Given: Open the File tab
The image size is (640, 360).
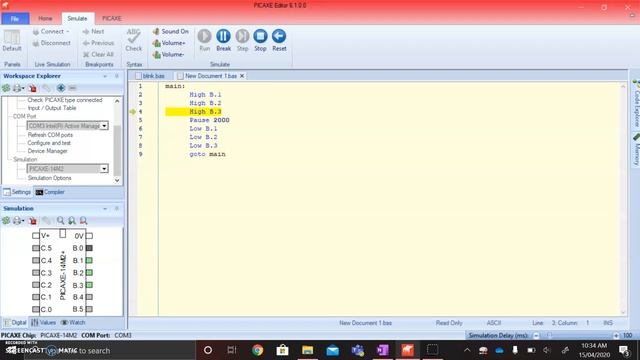Looking at the screenshot, I should [x=15, y=18].
